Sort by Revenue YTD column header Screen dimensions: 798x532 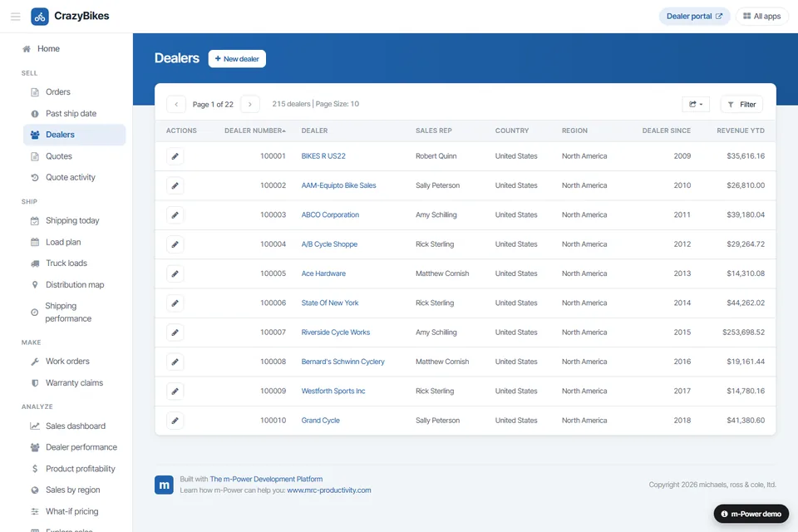pos(741,131)
